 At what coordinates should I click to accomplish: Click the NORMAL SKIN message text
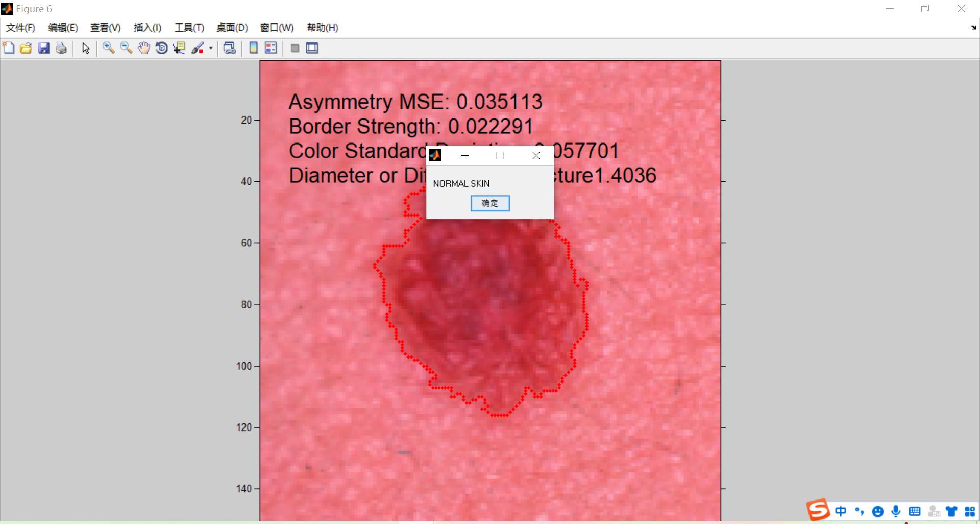[x=461, y=183]
